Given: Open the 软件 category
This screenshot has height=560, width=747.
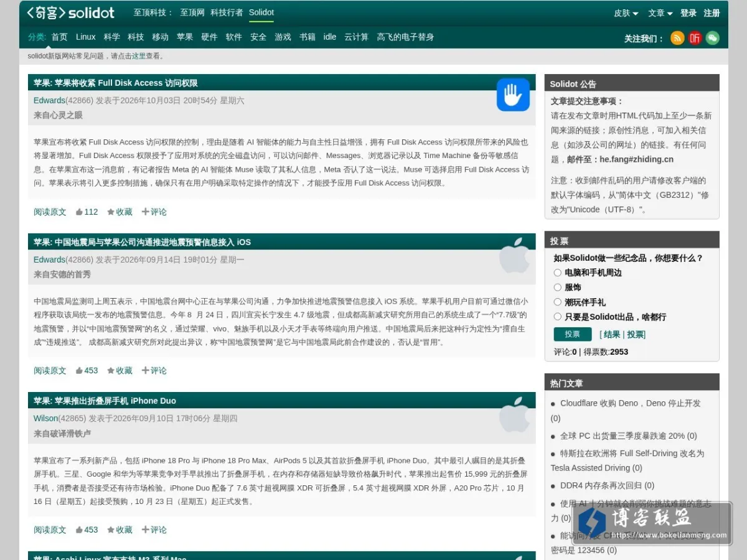Looking at the screenshot, I should point(234,37).
